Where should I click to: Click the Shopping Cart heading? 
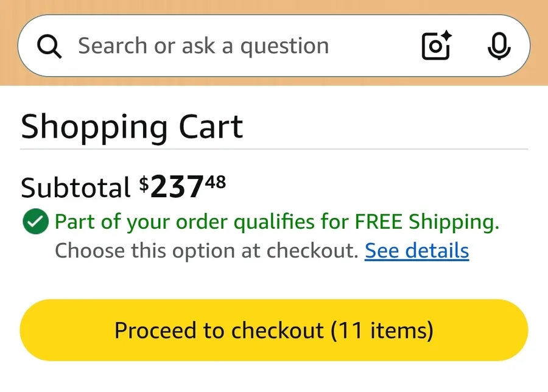click(x=132, y=127)
